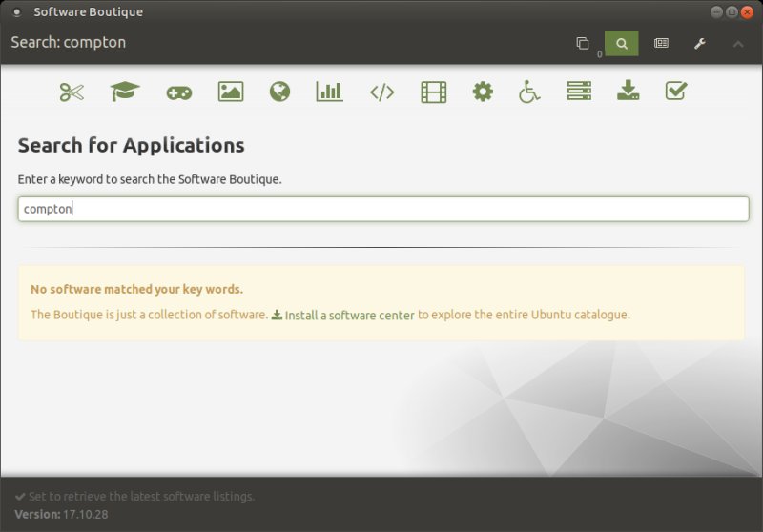This screenshot has height=532, width=763.
Task: Open the queue icon showing 0 items
Action: [x=583, y=44]
